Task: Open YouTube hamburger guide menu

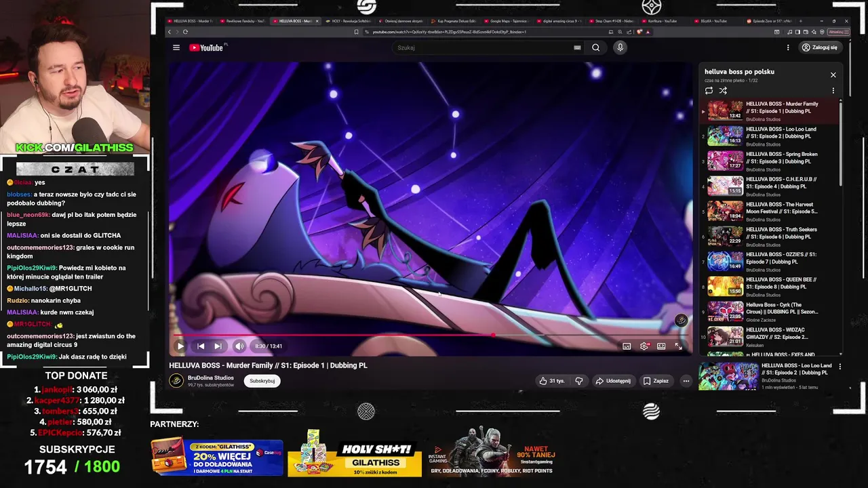Action: (176, 47)
